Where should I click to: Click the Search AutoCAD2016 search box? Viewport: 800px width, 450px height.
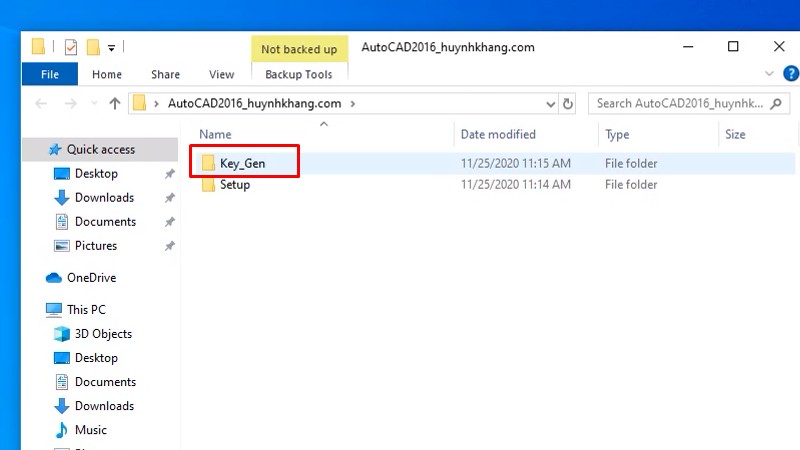tap(680, 103)
